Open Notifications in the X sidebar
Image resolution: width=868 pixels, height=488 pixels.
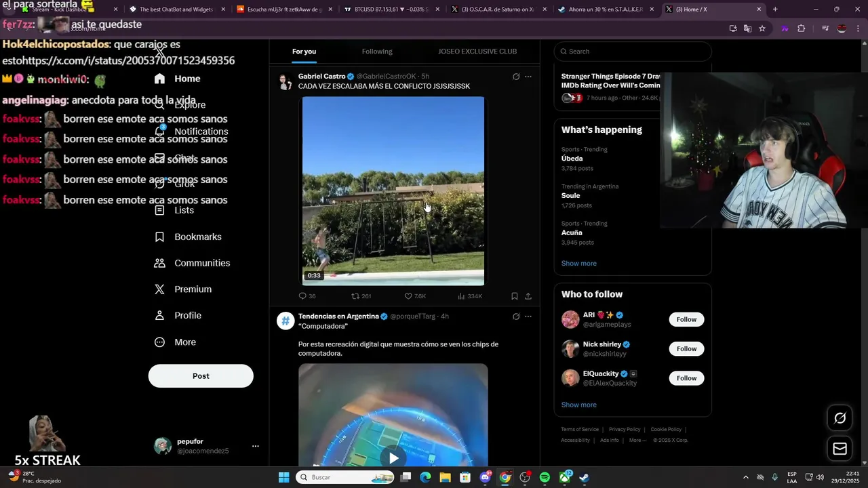tap(191, 131)
